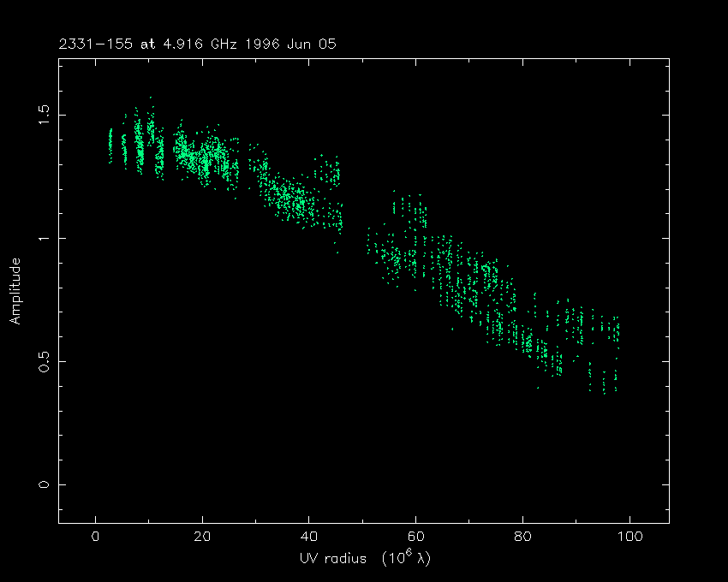The image size is (728, 582).
Task: Click the empty data gap near UV radius 48
Action: tap(354, 231)
